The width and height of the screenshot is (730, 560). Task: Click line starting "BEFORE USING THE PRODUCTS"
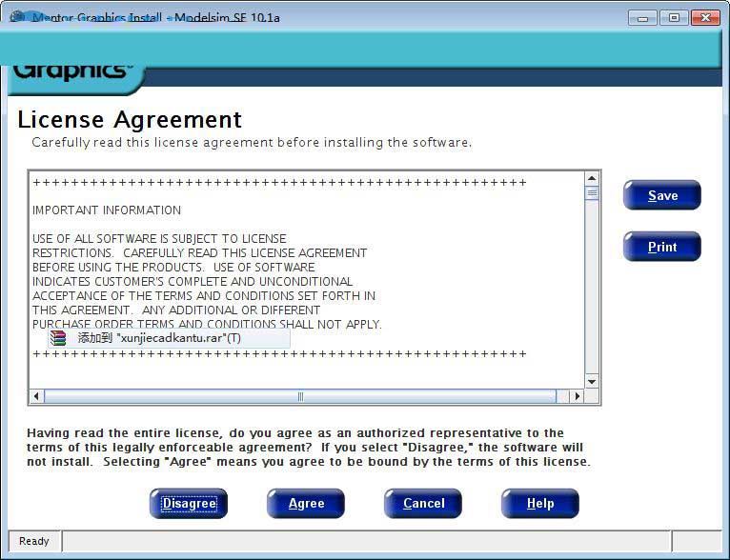tap(173, 268)
